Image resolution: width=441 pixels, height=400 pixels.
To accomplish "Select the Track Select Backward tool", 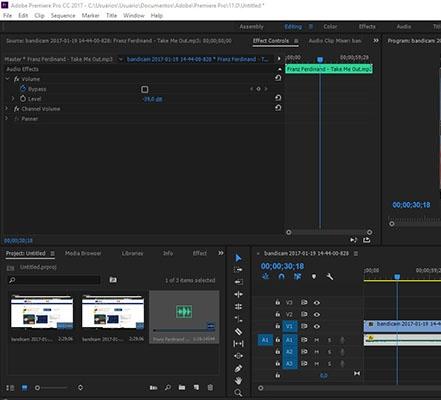I will (238, 282).
